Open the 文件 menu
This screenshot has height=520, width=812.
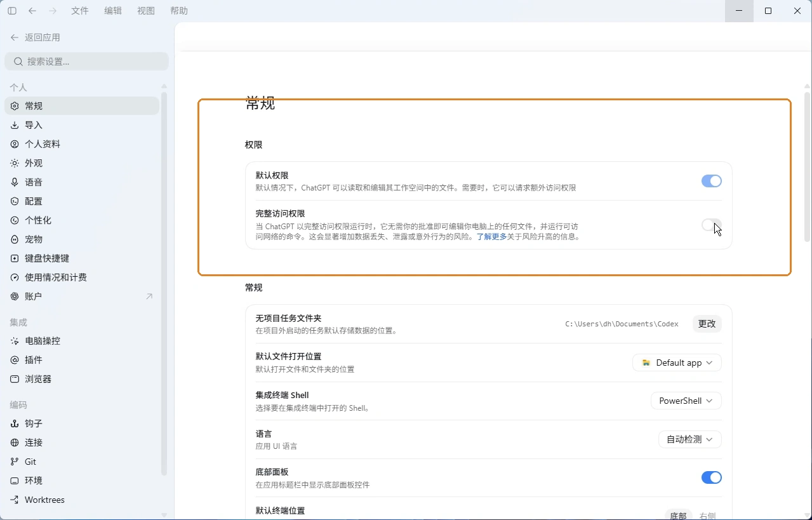click(80, 11)
